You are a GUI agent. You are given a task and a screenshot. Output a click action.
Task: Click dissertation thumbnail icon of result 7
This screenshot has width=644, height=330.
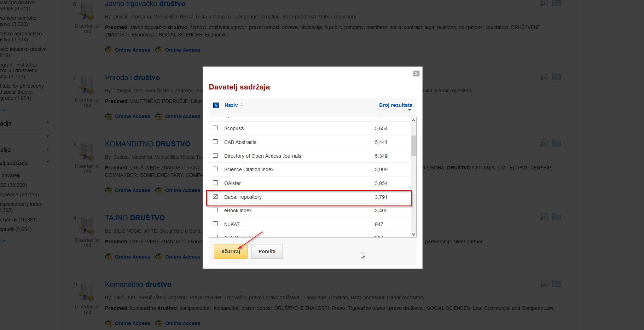point(87,86)
